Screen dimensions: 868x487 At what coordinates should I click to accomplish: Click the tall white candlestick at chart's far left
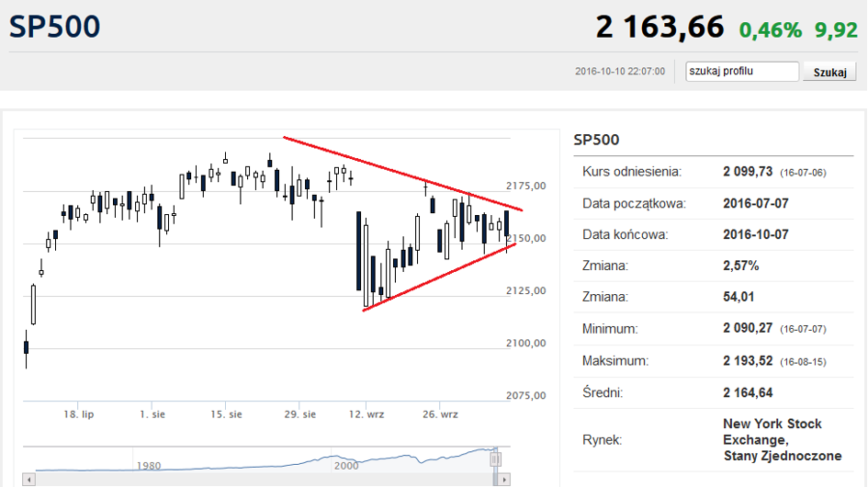coord(33,305)
